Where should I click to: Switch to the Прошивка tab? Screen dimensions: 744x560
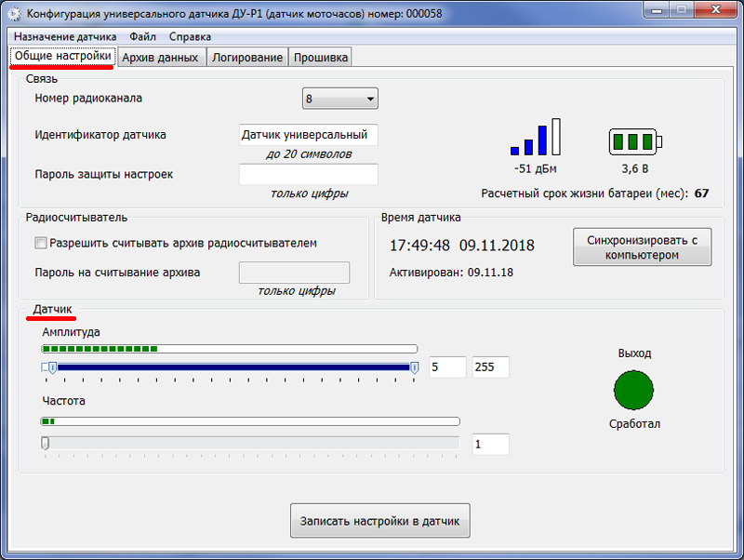(x=321, y=58)
